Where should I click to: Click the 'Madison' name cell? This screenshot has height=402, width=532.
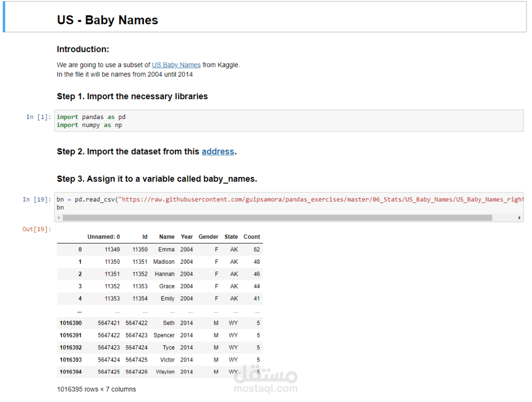coord(164,262)
